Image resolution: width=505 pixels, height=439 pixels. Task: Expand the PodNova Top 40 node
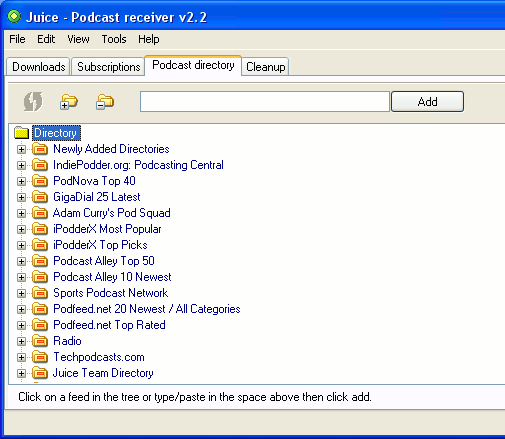click(x=21, y=181)
